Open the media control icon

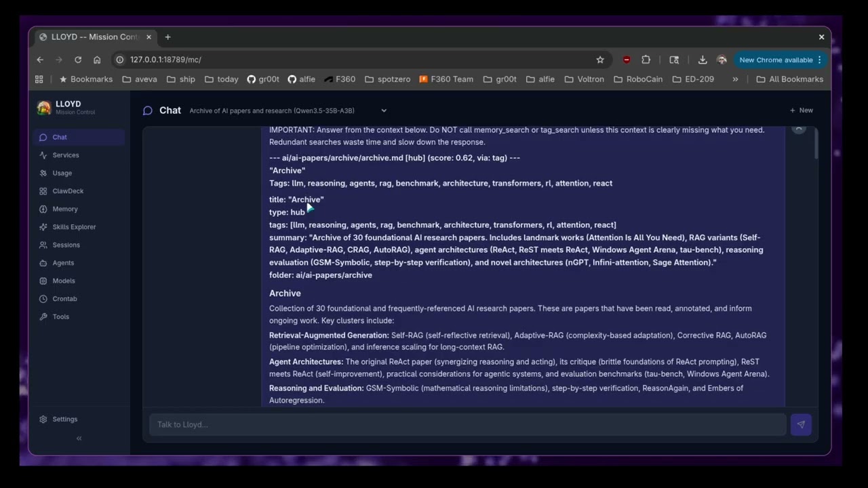tap(674, 60)
